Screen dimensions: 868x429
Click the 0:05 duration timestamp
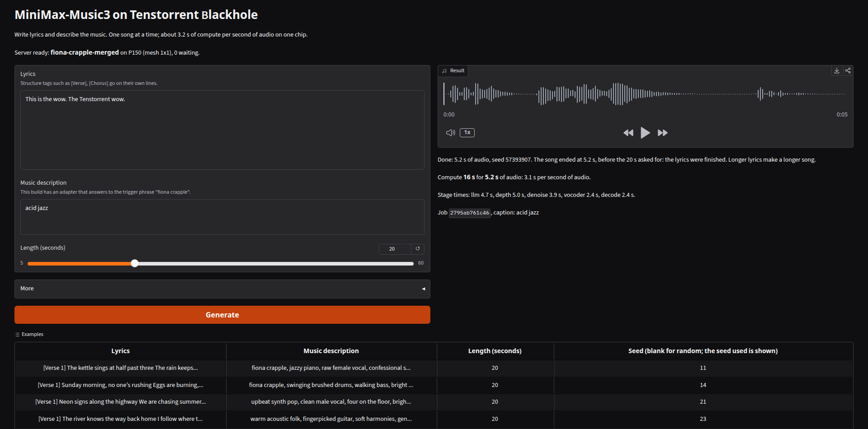[x=842, y=115]
